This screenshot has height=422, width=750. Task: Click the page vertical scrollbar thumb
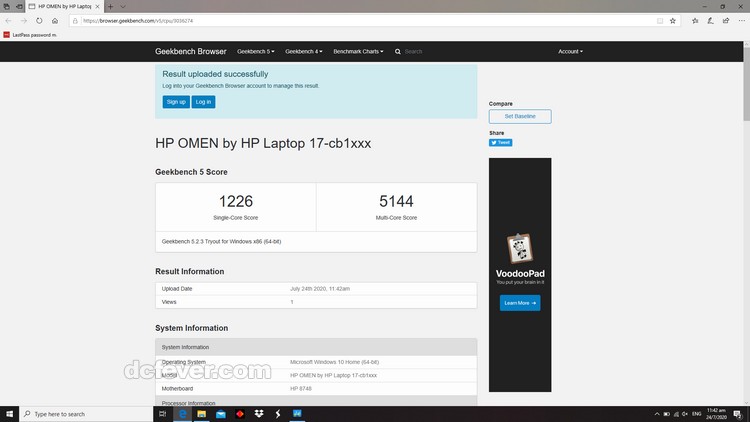coord(746,84)
